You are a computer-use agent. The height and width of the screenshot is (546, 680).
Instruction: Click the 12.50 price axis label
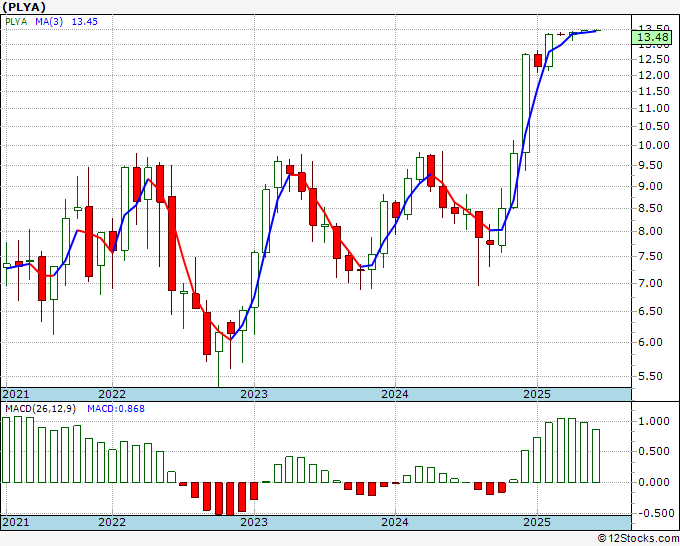654,59
